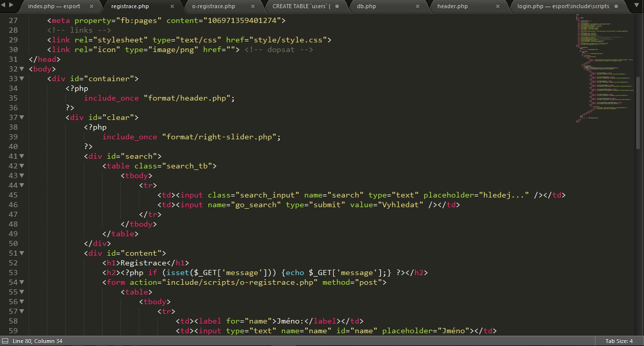
Task: Close the db.php tab
Action: (418, 6)
